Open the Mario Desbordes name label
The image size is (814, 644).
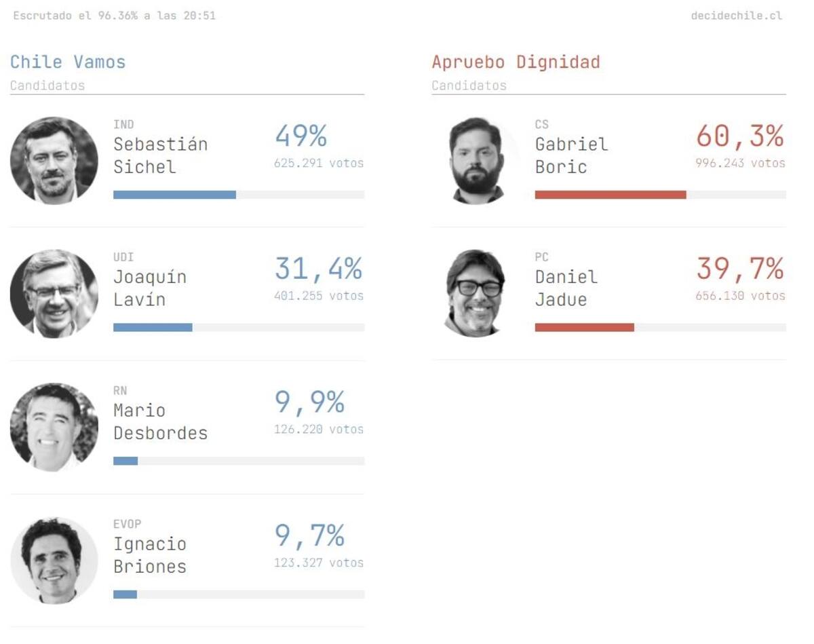160,421
